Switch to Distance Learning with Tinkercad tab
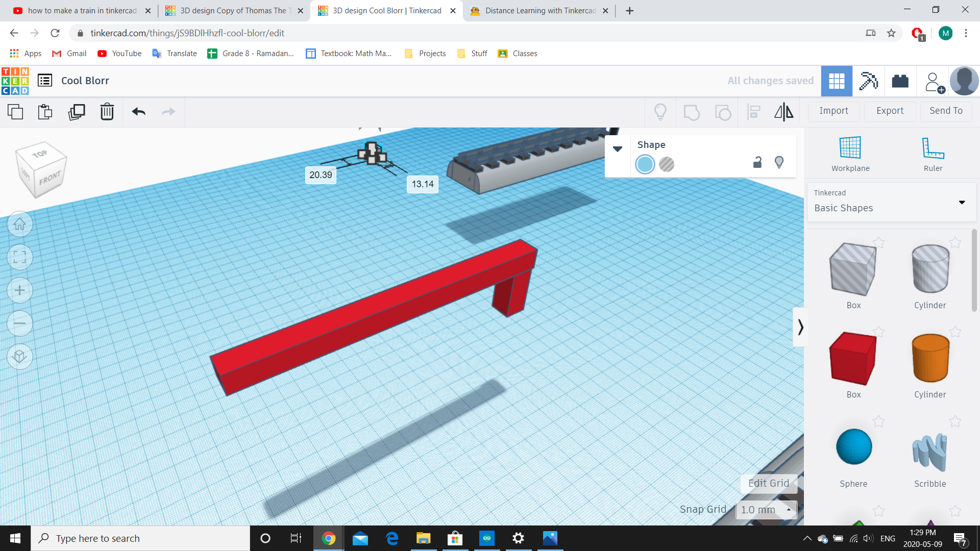980x551 pixels. pos(540,11)
